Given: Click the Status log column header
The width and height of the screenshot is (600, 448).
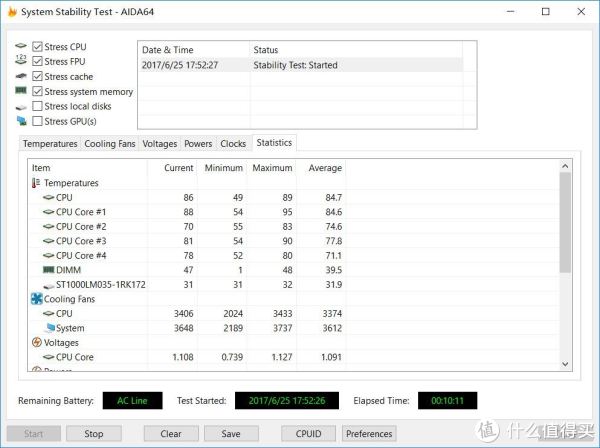Looking at the screenshot, I should click(x=356, y=50).
